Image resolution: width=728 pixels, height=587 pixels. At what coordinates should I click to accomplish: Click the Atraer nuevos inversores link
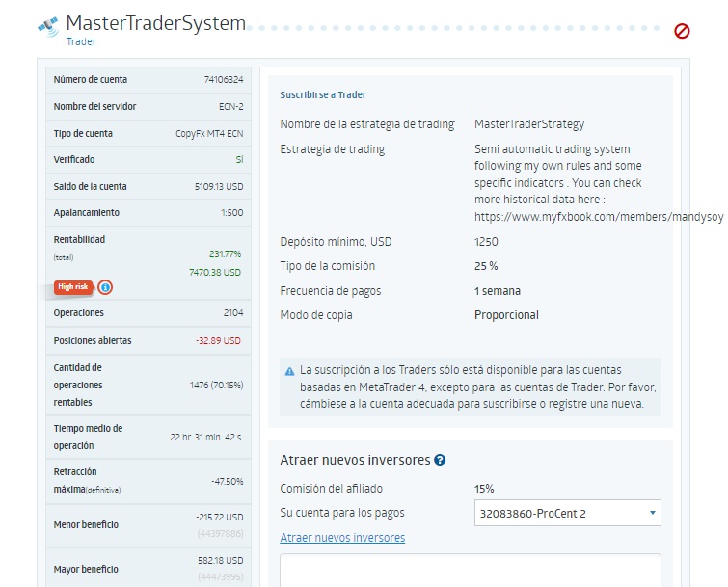point(342,537)
